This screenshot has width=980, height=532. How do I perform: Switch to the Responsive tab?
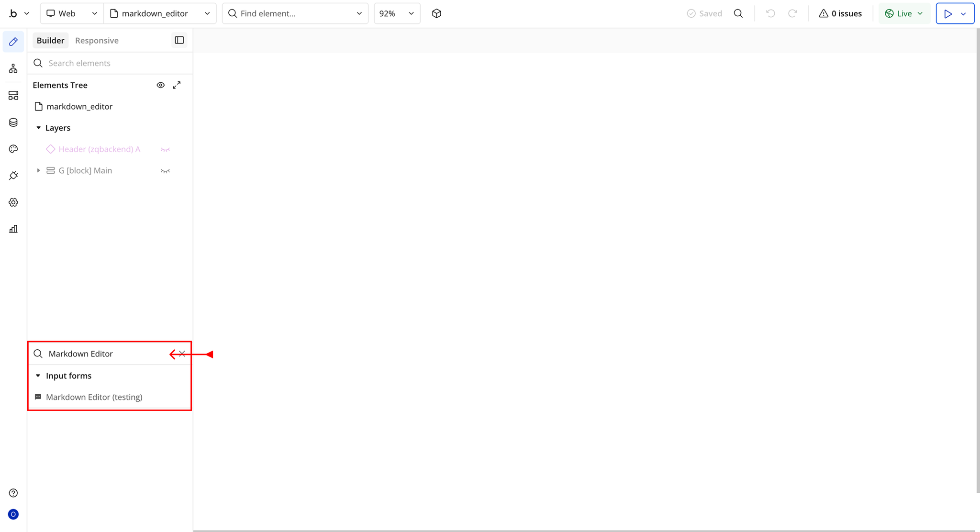point(97,41)
